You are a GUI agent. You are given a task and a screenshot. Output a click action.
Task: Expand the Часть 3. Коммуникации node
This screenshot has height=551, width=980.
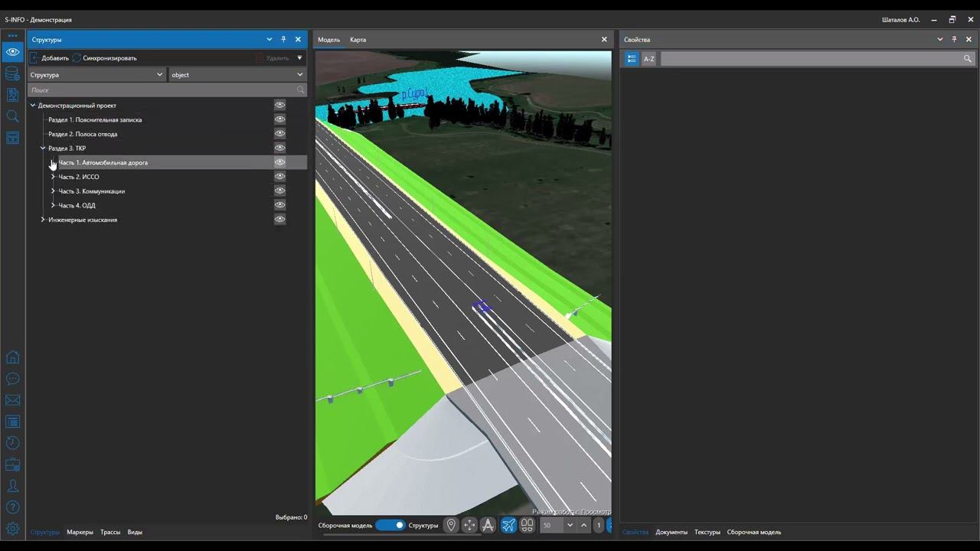pos(53,191)
